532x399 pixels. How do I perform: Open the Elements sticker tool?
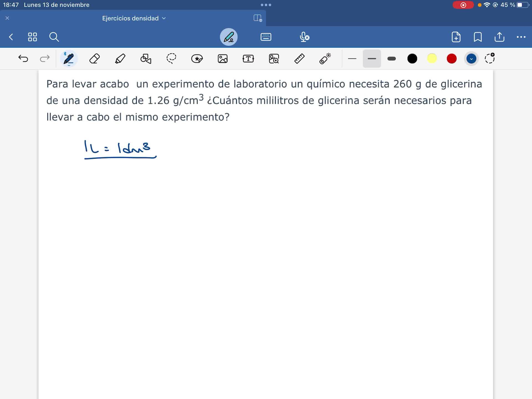197,59
